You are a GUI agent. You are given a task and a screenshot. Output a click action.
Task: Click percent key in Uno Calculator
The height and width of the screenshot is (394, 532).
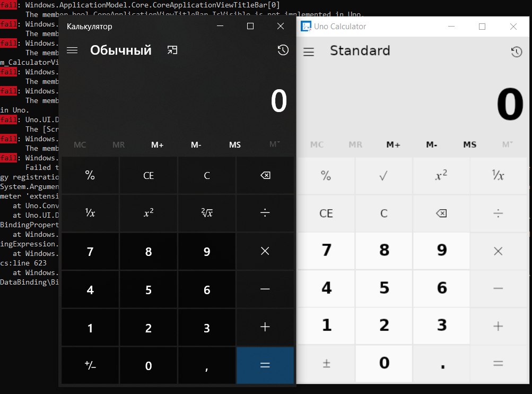[326, 176]
